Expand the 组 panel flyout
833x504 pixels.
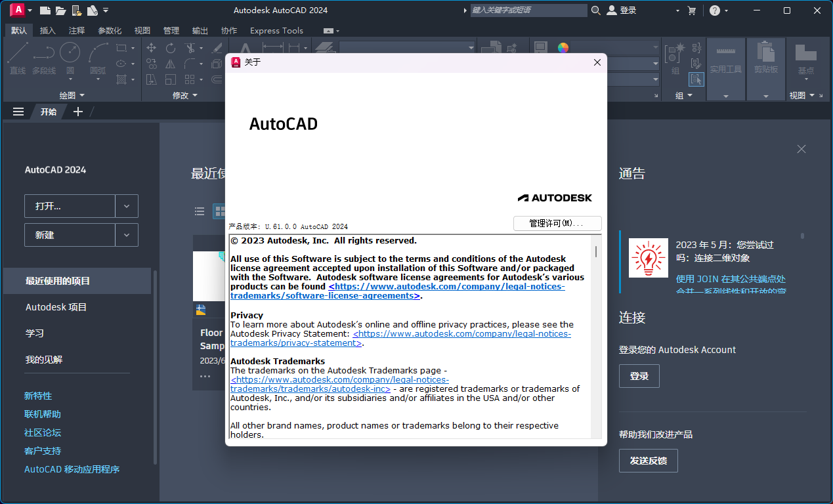point(690,96)
